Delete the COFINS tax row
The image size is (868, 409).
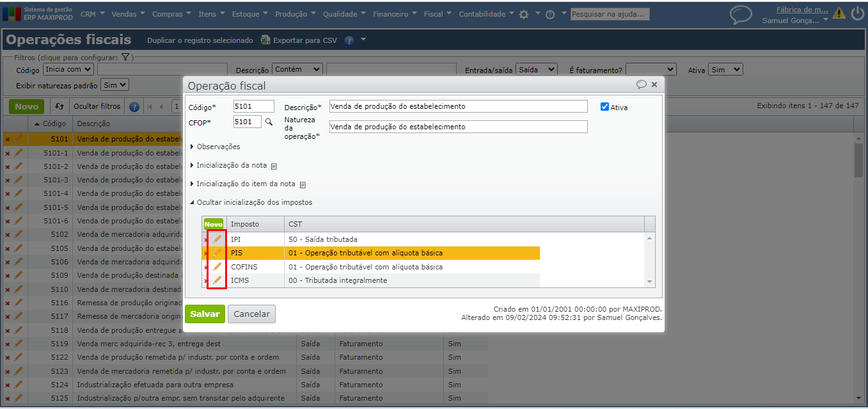point(206,267)
